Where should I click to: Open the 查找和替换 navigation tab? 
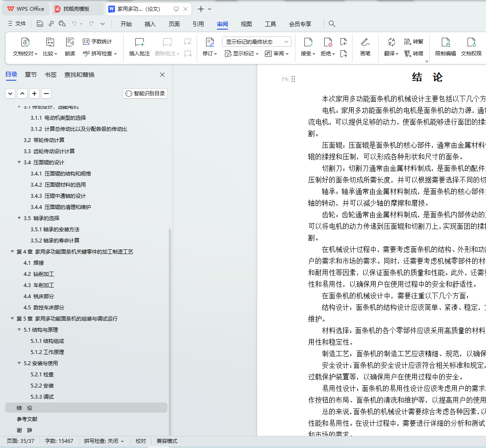pyautogui.click(x=79, y=75)
